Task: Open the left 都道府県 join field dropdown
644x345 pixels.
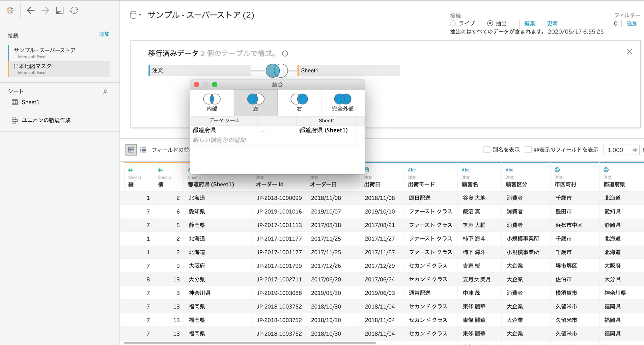Action: click(224, 130)
